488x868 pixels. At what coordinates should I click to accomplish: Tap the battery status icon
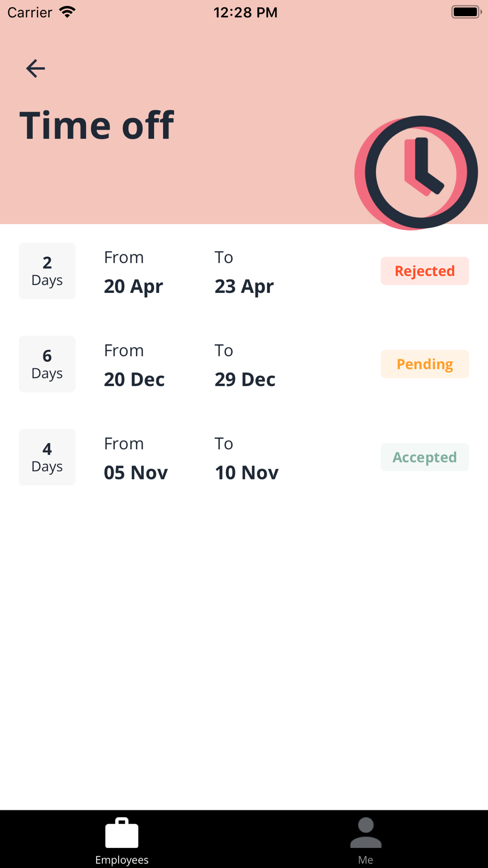click(x=467, y=12)
